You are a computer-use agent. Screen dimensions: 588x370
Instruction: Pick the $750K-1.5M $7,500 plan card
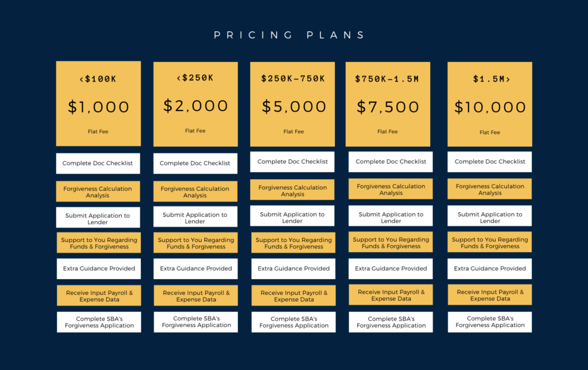click(x=388, y=105)
